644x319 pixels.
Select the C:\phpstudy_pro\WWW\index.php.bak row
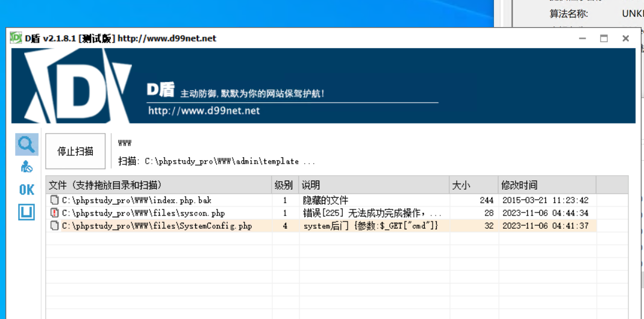320,200
